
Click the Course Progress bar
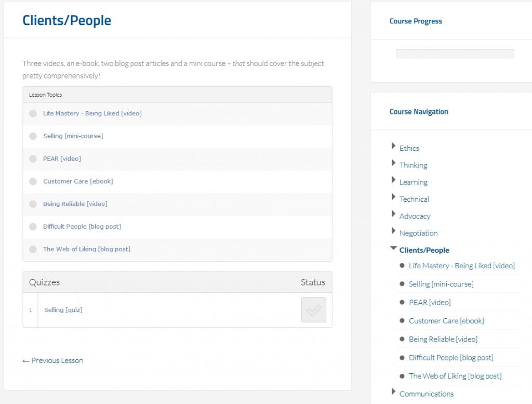[x=455, y=54]
